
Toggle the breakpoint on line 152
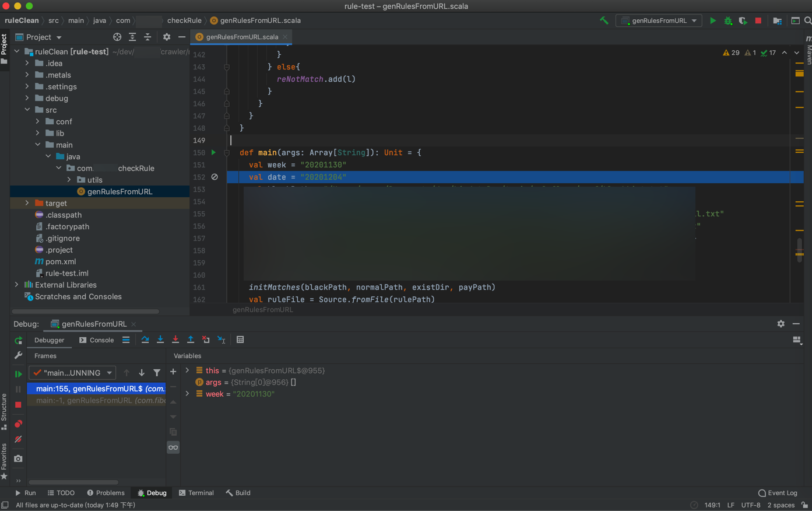[x=215, y=177]
